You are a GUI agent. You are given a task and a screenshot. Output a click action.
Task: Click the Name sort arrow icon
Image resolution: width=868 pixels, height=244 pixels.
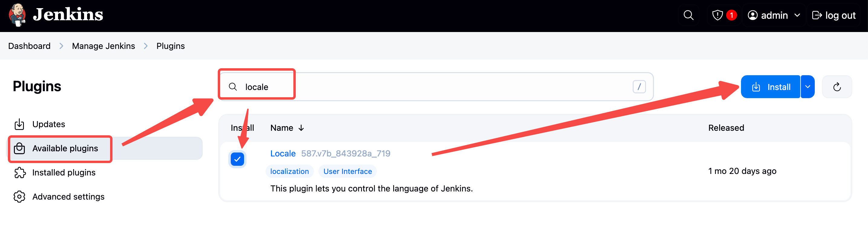coord(301,128)
